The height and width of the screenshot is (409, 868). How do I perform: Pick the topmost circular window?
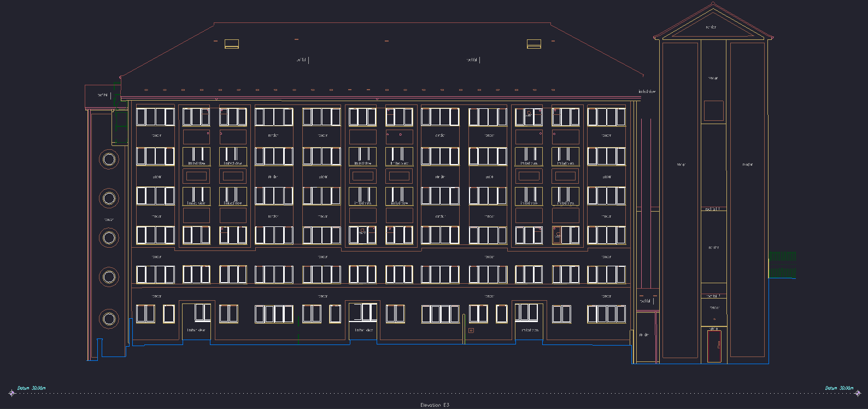pos(109,159)
